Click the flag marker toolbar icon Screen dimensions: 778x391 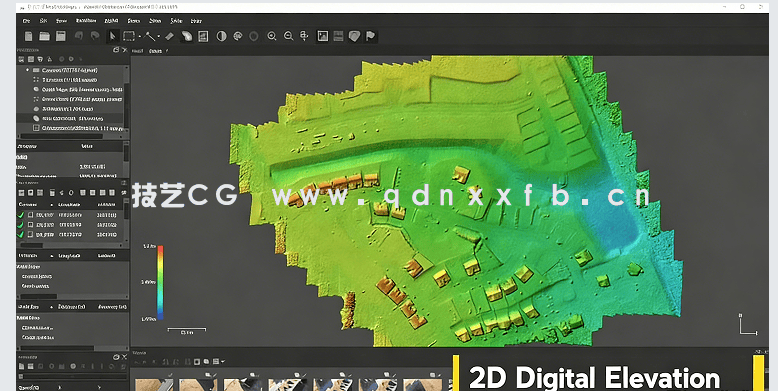tap(370, 36)
